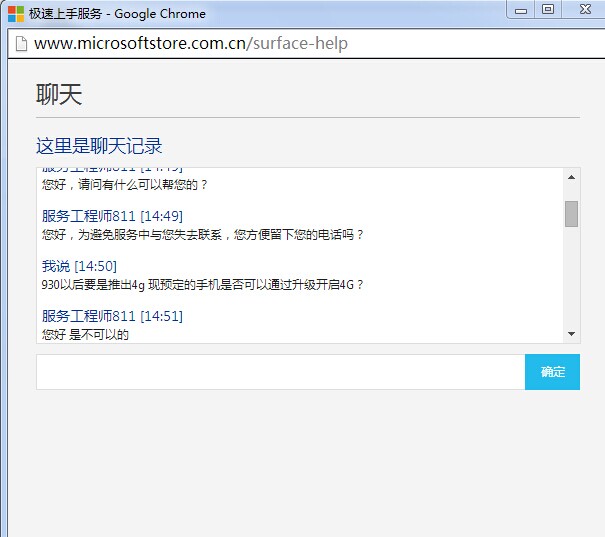Click the 聊天 page heading
605x537 pixels.
click(59, 94)
